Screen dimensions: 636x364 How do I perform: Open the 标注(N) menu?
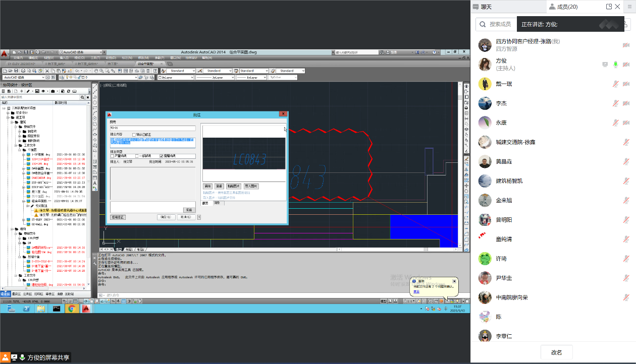pos(127,58)
